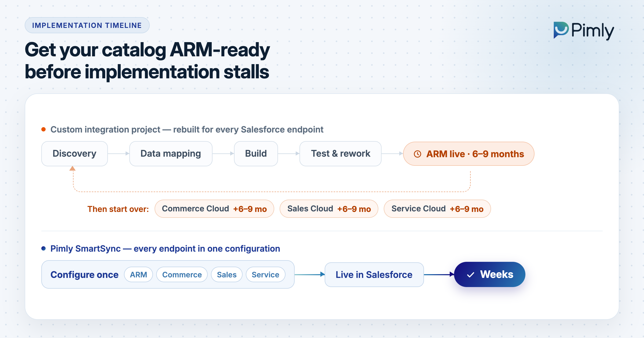Click the 'Then start over:' text
644x338 pixels.
(x=118, y=209)
